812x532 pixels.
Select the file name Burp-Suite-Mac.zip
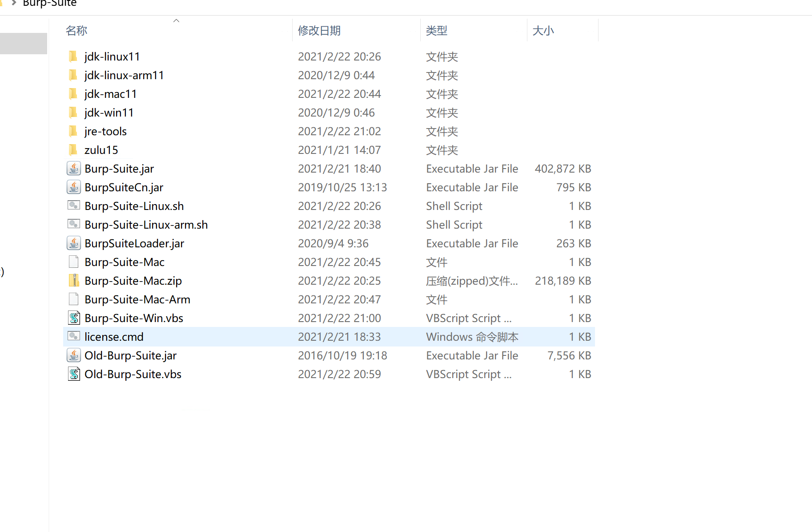(133, 281)
